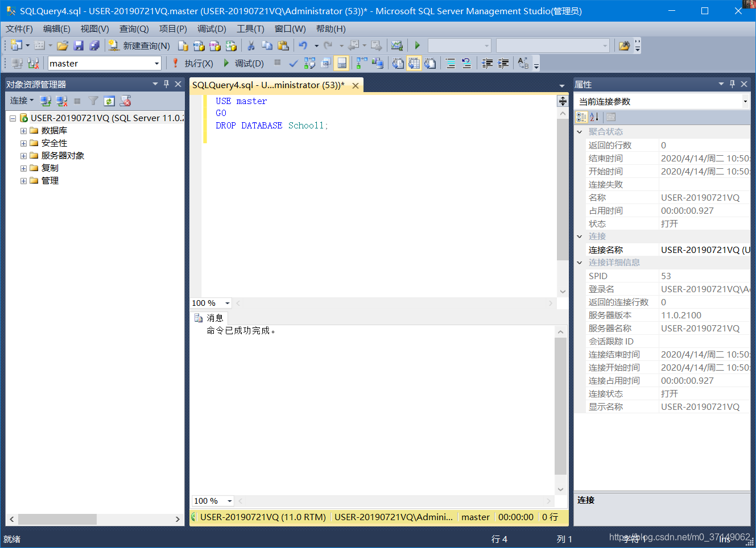Click the New Project toolbar icon
Image resolution: width=756 pixels, height=548 pixels.
click(16, 45)
